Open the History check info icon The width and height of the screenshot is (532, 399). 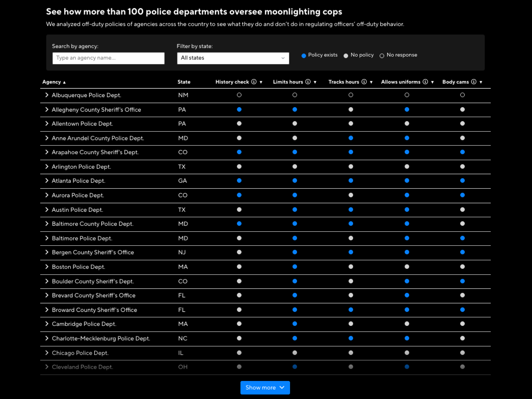(x=254, y=82)
